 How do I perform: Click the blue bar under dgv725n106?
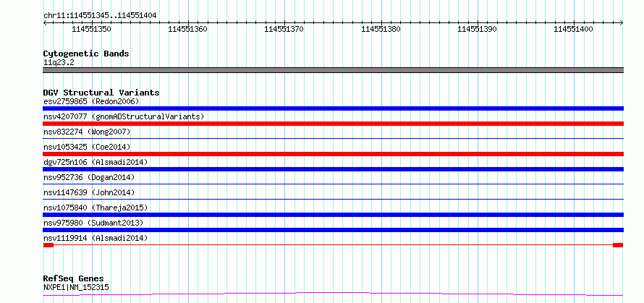coord(333,169)
